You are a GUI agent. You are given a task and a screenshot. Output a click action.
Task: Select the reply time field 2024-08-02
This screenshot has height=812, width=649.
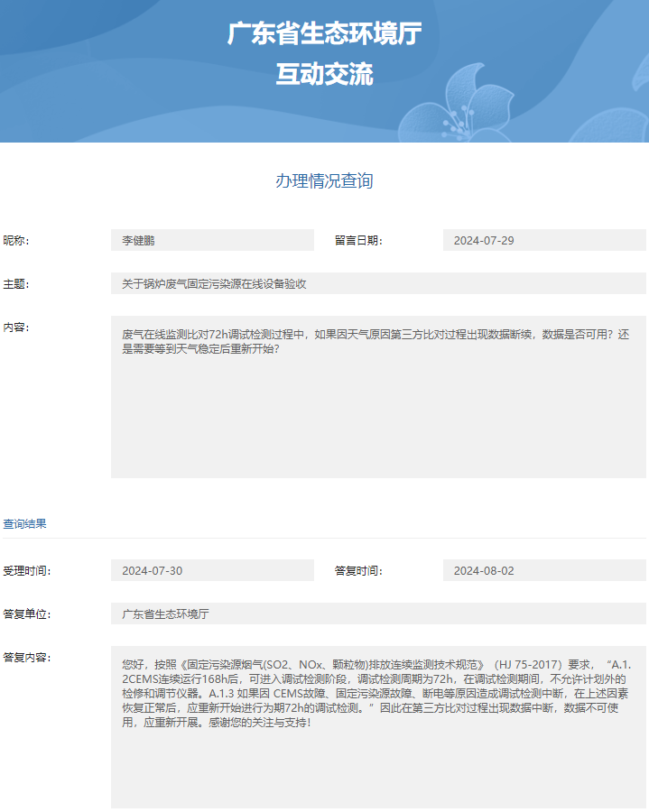(544, 570)
